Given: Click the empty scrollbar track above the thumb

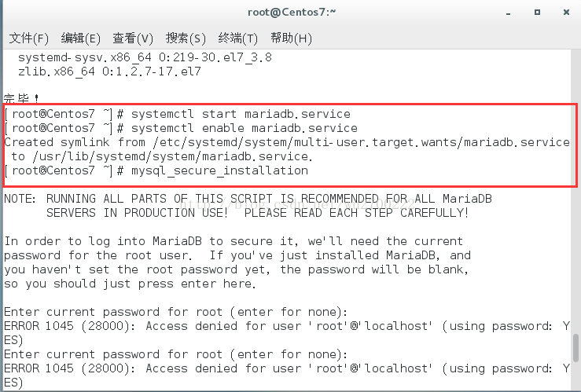Looking at the screenshot, I should (575, 192).
